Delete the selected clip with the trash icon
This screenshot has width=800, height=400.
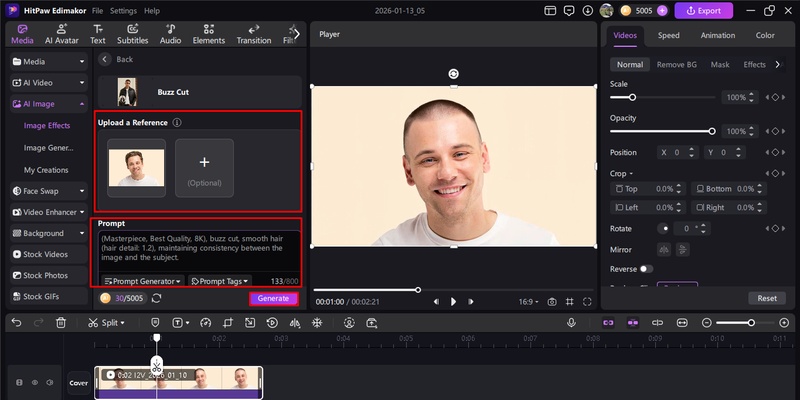(x=61, y=322)
